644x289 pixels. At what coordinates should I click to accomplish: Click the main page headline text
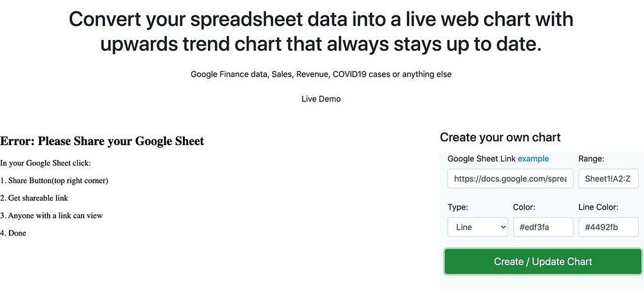pyautogui.click(x=321, y=32)
